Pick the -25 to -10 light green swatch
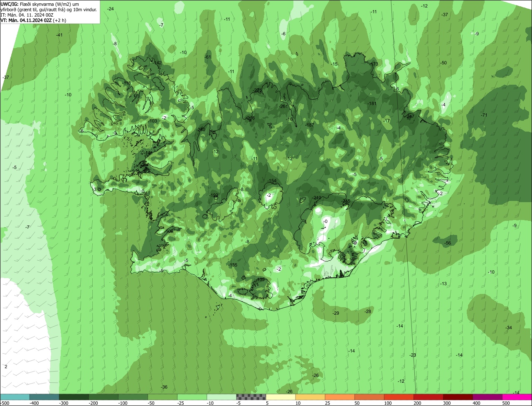This screenshot has width=532, height=406. click(x=192, y=397)
